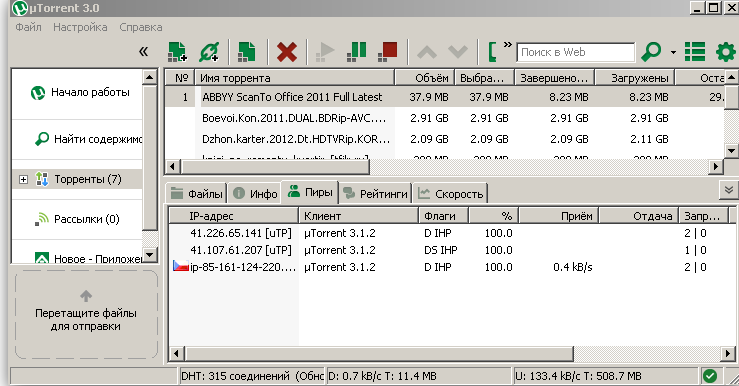
Task: Click the Create New Torrent icon
Action: point(246,51)
